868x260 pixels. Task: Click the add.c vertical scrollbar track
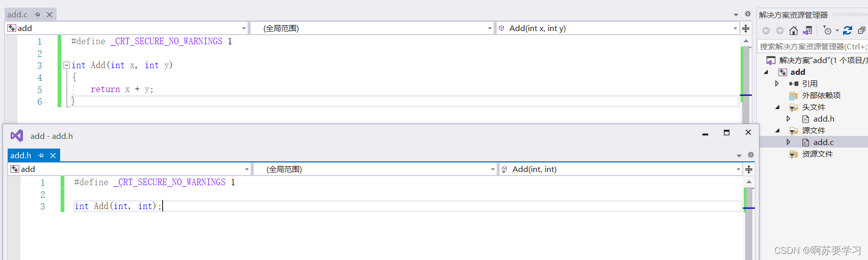point(746,71)
